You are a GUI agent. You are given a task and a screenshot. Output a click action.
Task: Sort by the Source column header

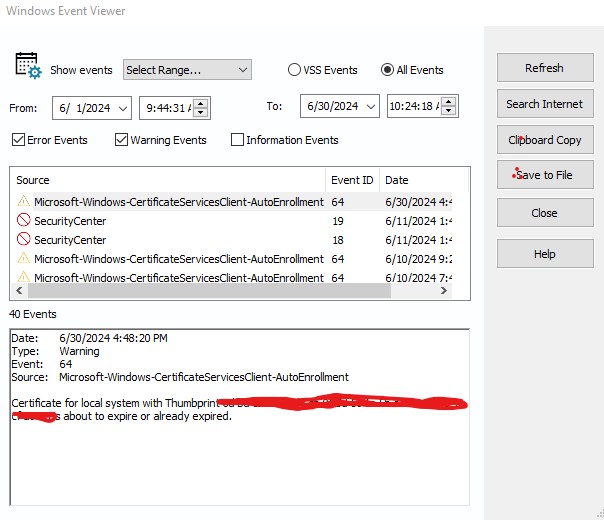click(x=168, y=180)
